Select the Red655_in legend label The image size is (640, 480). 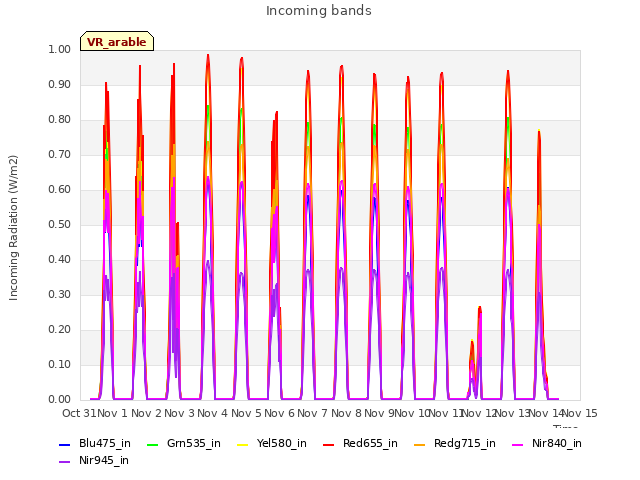[x=370, y=444]
